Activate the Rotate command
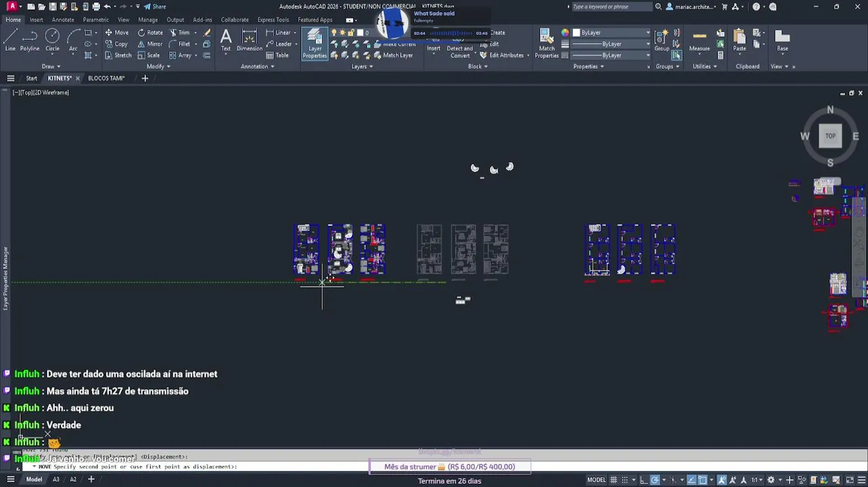Viewport: 868px width, 487px height. pyautogui.click(x=150, y=32)
